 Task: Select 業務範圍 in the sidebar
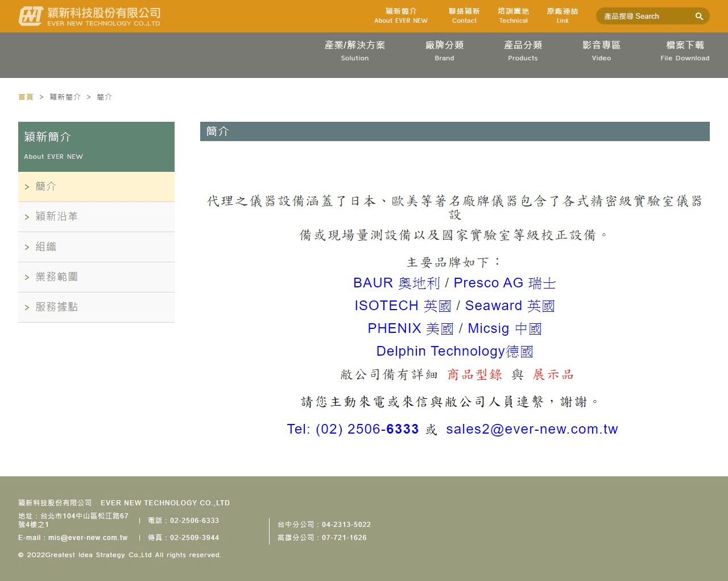(x=96, y=277)
